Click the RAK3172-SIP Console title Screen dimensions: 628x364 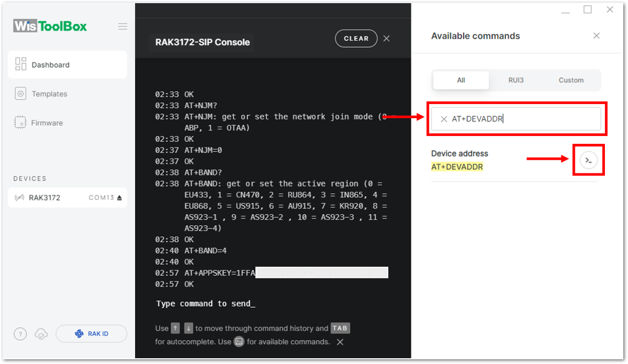point(203,42)
